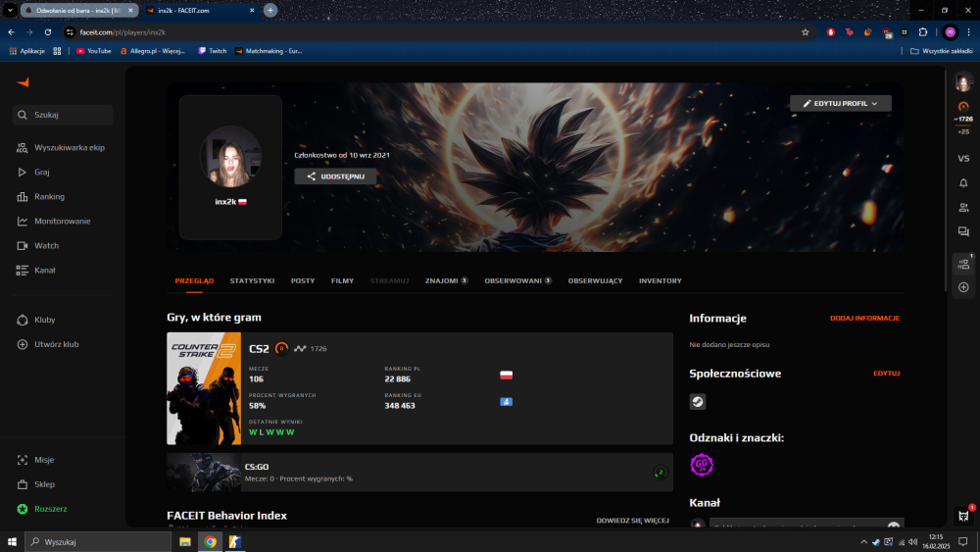Click EDYTUJ next to Społecznościowe
The height and width of the screenshot is (552, 980).
886,374
